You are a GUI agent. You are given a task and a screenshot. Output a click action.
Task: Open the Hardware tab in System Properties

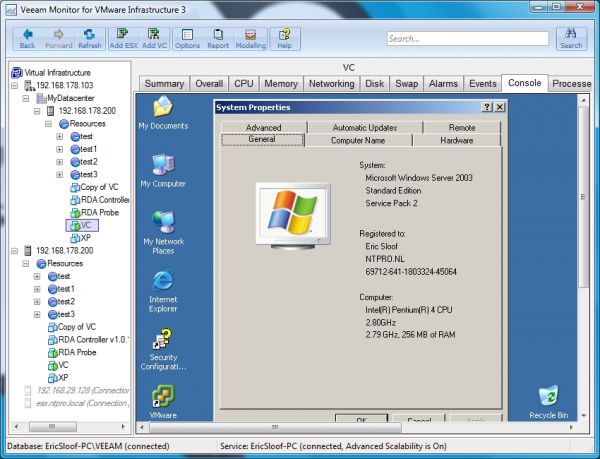coord(457,140)
